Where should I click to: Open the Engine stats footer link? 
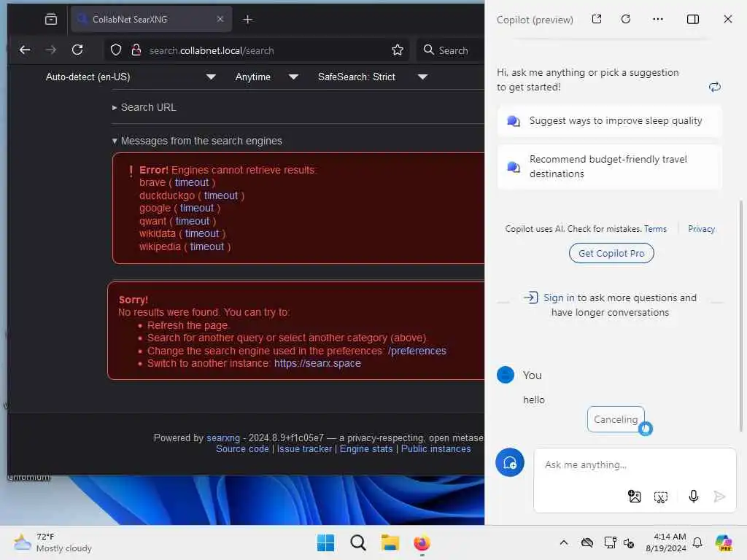(x=366, y=448)
